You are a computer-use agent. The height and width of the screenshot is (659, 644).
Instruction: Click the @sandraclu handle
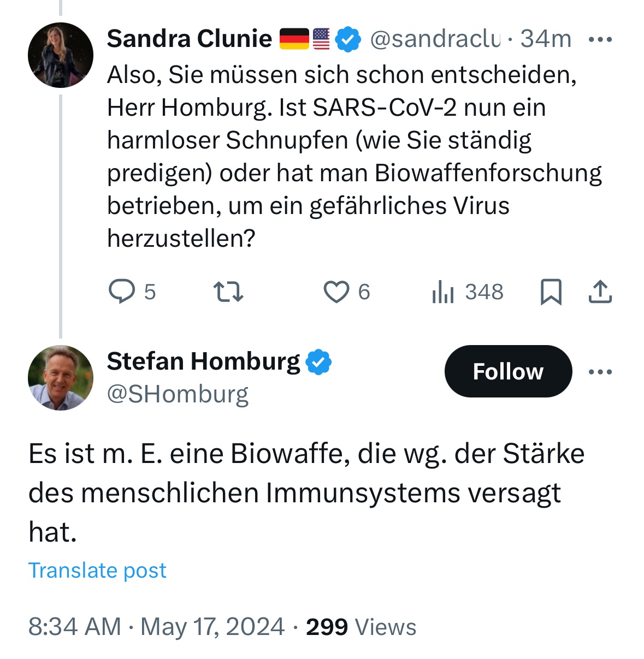click(435, 39)
